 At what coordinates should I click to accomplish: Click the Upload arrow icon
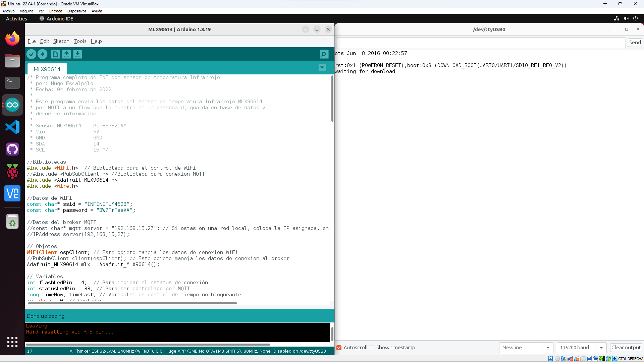pos(42,54)
